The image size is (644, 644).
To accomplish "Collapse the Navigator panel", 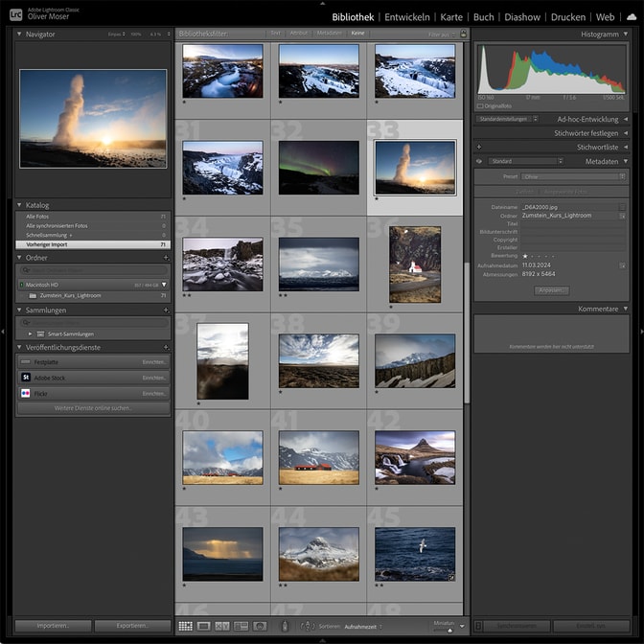I will pos(19,34).
